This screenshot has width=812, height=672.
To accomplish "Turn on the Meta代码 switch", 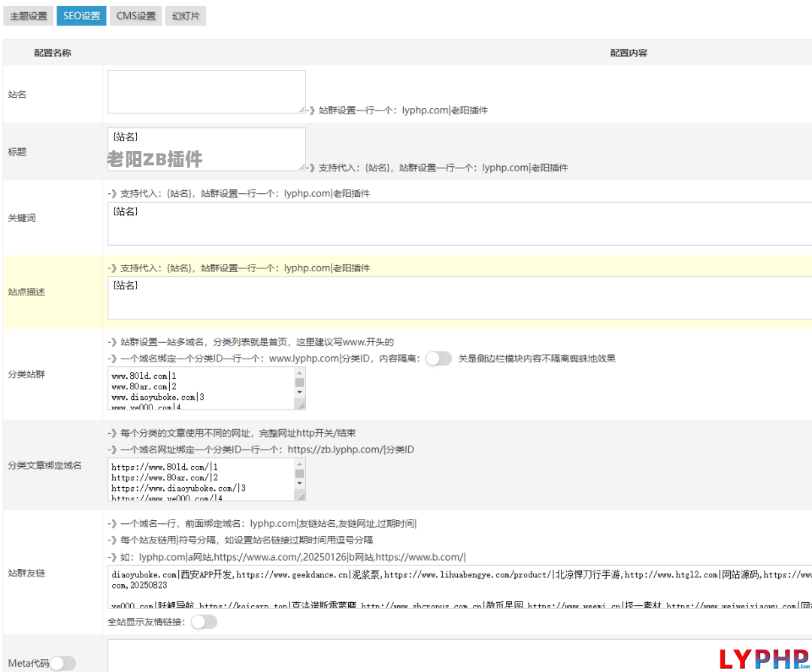I will (63, 663).
